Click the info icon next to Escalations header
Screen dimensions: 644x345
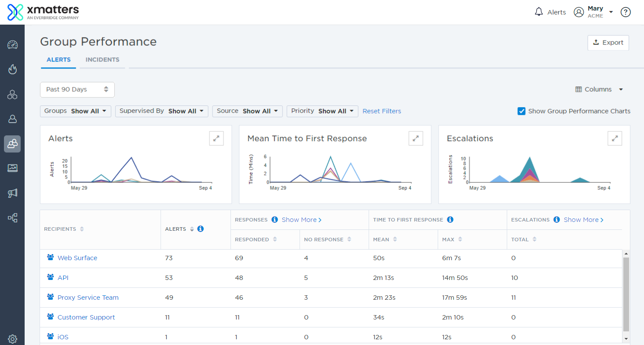coord(556,219)
